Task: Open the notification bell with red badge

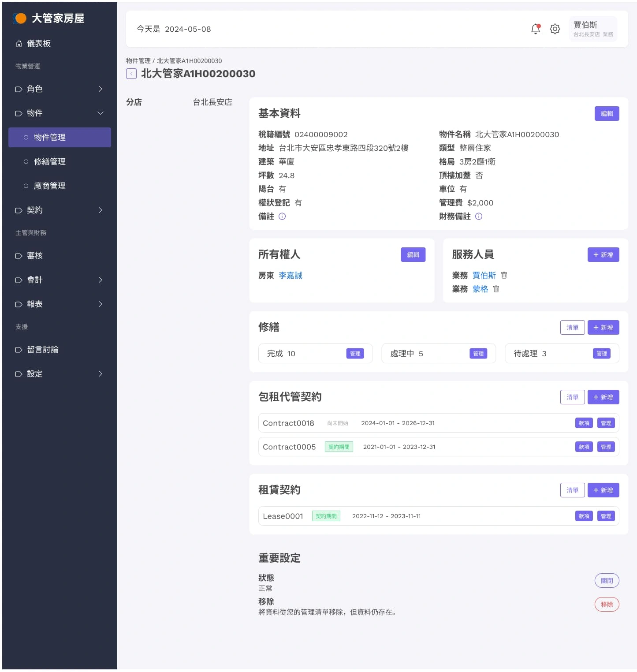Action: (535, 29)
